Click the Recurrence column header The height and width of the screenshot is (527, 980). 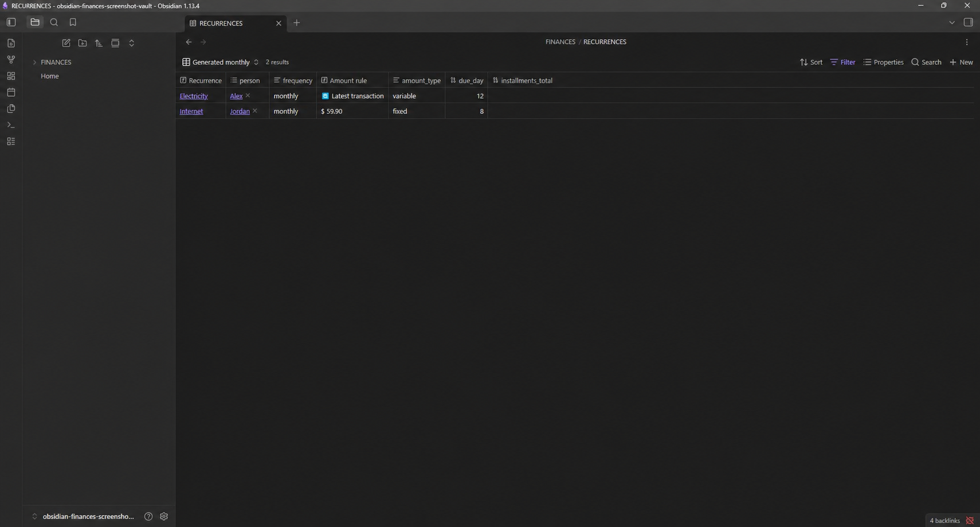(201, 80)
